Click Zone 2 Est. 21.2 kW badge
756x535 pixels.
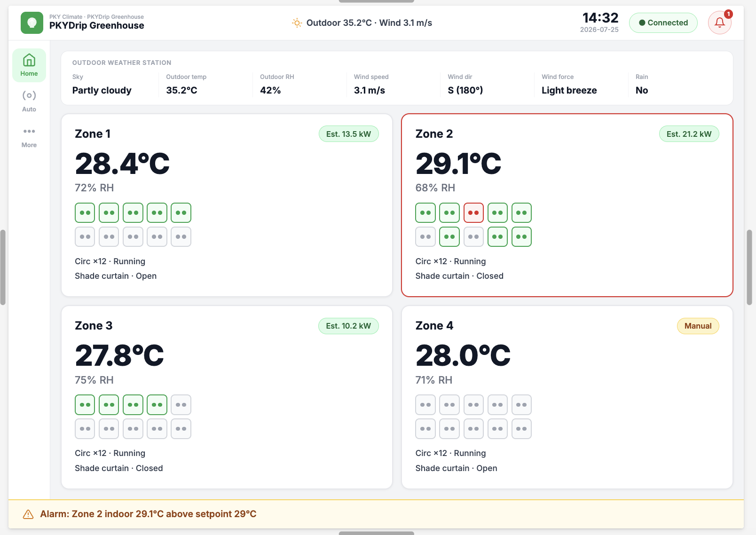tap(689, 134)
